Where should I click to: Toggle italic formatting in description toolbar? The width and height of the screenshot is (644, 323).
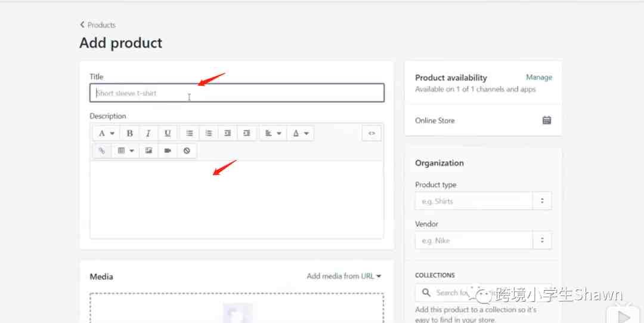pyautogui.click(x=148, y=133)
